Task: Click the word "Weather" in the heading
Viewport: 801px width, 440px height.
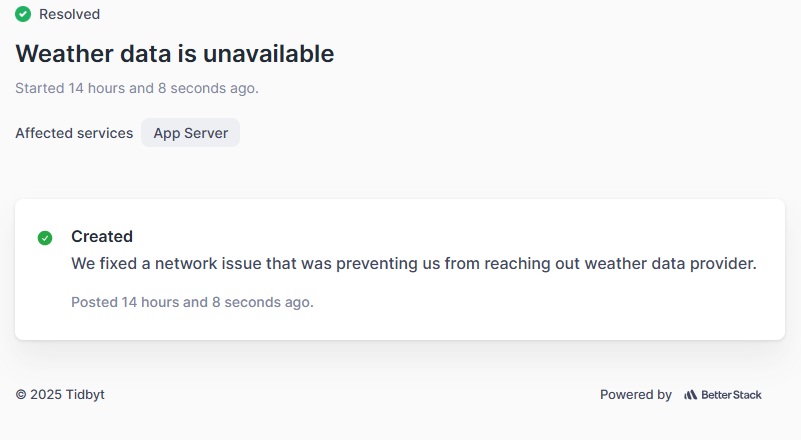Action: point(61,54)
